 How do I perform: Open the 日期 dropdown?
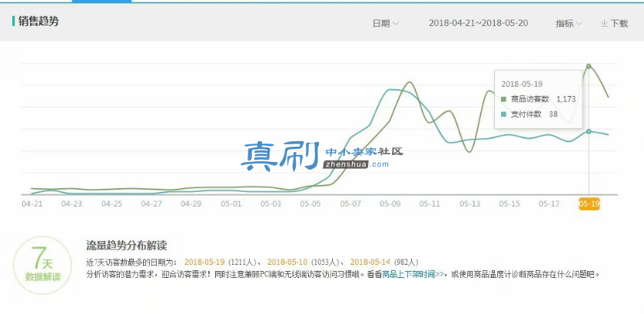(x=385, y=23)
